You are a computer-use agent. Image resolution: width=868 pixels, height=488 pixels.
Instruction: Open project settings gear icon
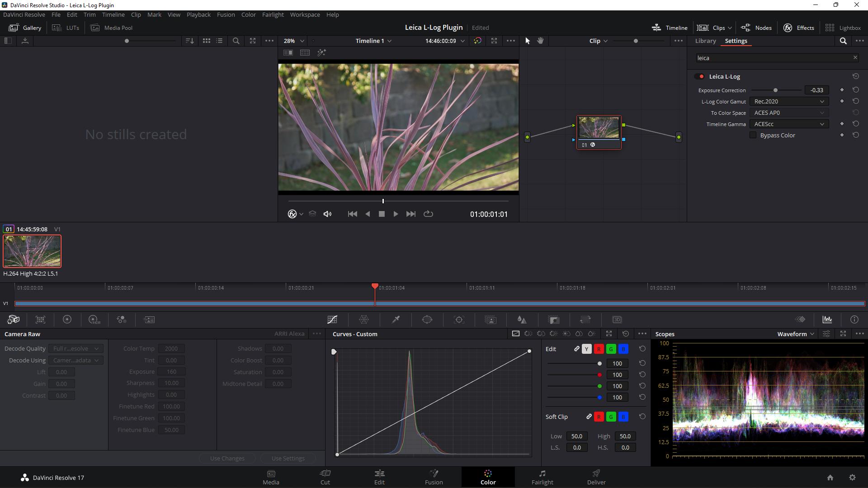pos(852,478)
